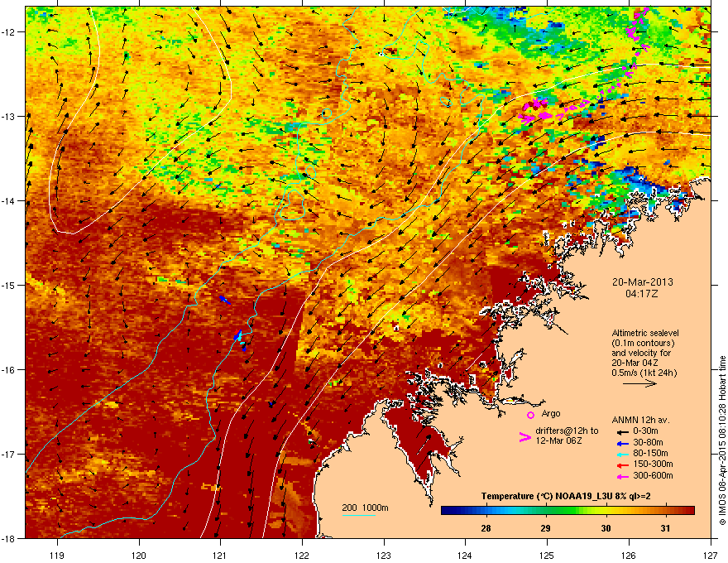728x563 pixels.
Task: Click the longitude axis label 122
Action: click(x=302, y=555)
